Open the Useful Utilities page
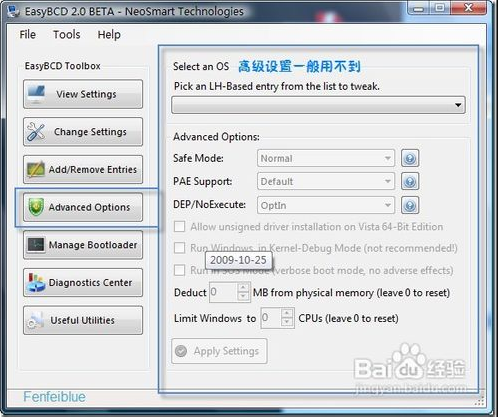This screenshot has height=417, width=498. 83,320
